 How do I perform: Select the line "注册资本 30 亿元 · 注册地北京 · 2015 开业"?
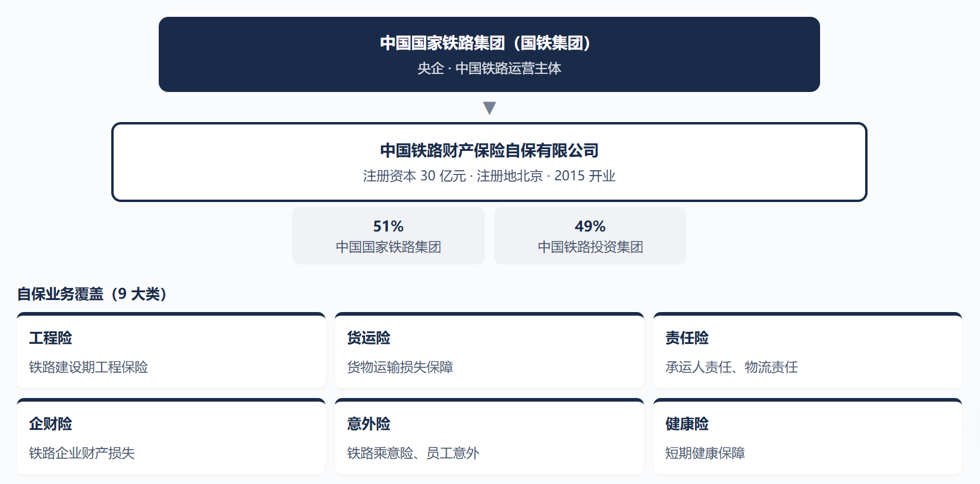tap(489, 176)
